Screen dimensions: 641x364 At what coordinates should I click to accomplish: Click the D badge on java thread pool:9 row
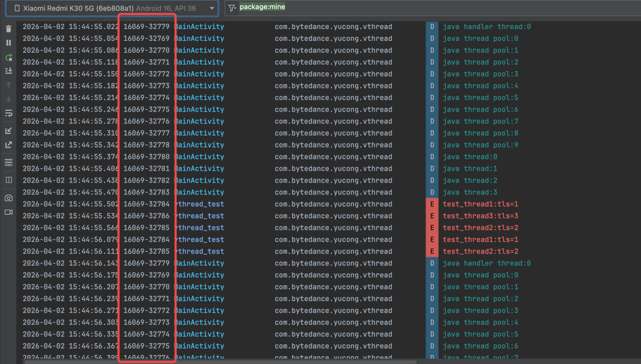pos(431,145)
